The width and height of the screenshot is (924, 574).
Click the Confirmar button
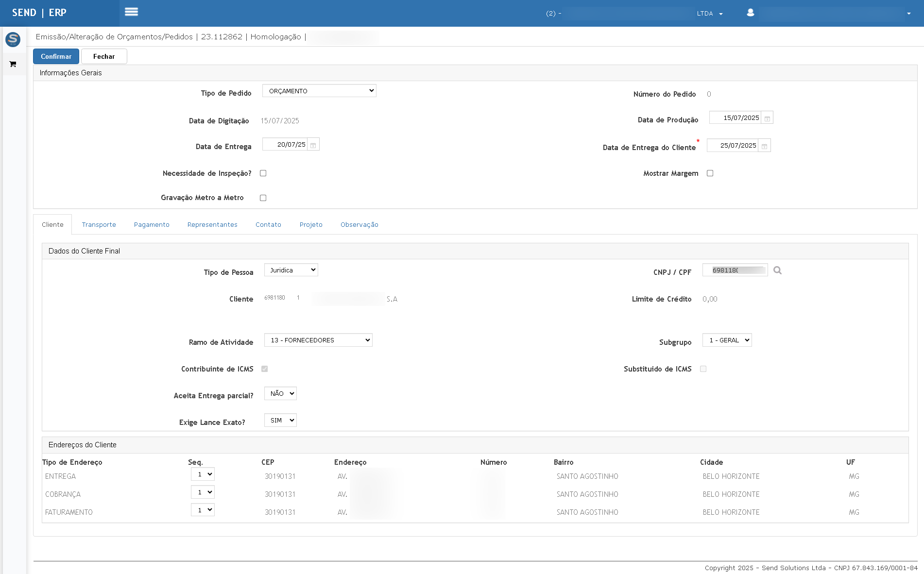click(x=56, y=56)
